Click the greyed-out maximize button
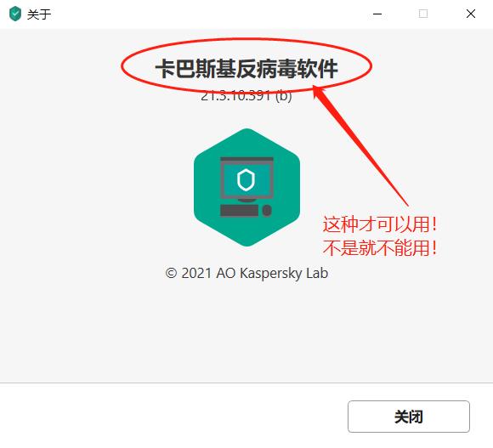This screenshot has width=493, height=448. pyautogui.click(x=423, y=14)
